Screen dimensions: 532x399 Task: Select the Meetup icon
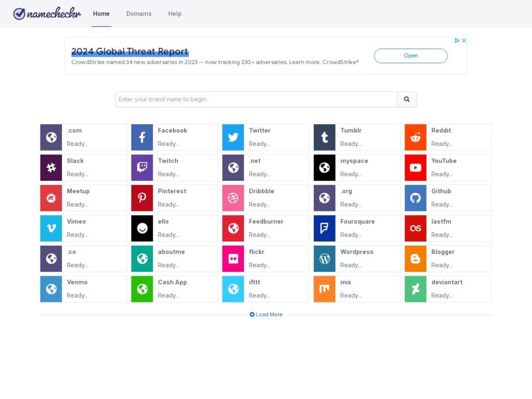coord(51,198)
